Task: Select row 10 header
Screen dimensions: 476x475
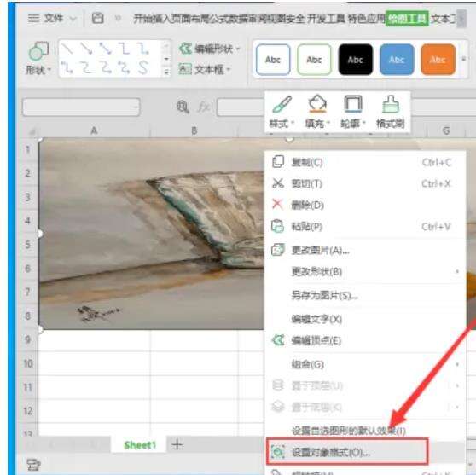Action: point(27,363)
